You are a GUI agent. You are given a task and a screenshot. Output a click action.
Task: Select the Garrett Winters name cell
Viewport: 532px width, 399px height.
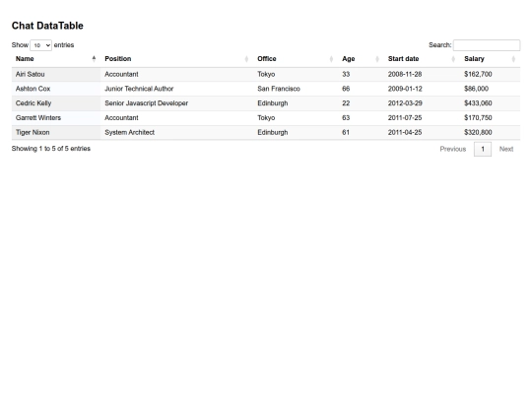(56, 118)
